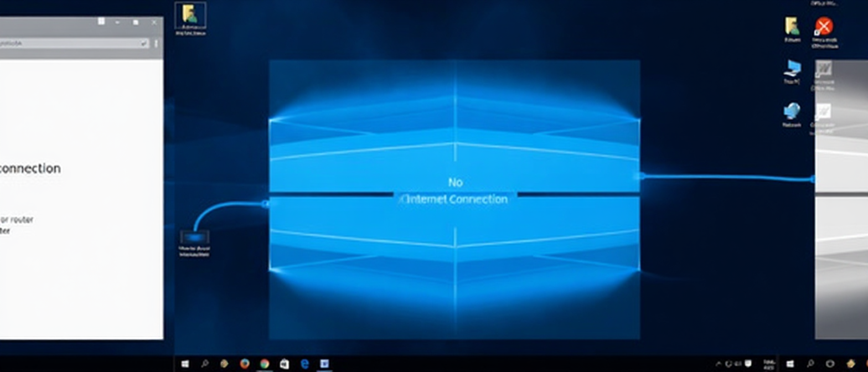Click the search magnifier beside the Firefox taskbar Start button

(205, 364)
